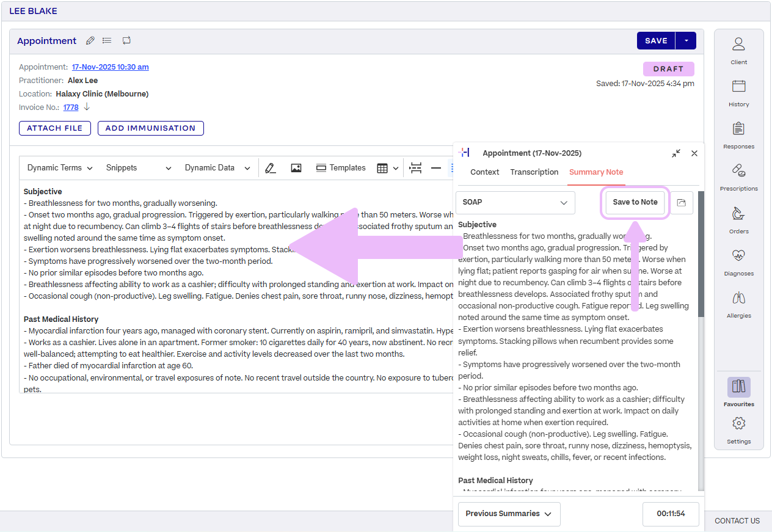The height and width of the screenshot is (532, 772).
Task: Open the Settings sidebar panel
Action: click(738, 430)
